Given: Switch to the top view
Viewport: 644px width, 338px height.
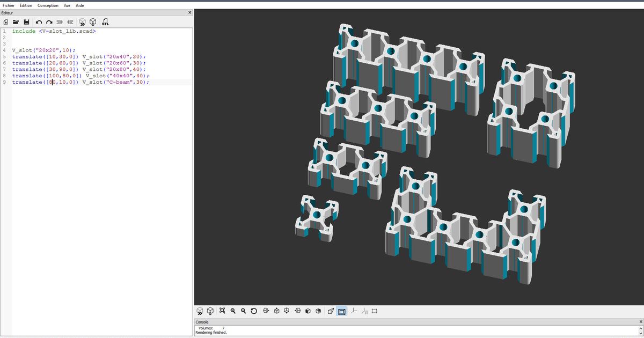Looking at the screenshot, I should [x=276, y=311].
